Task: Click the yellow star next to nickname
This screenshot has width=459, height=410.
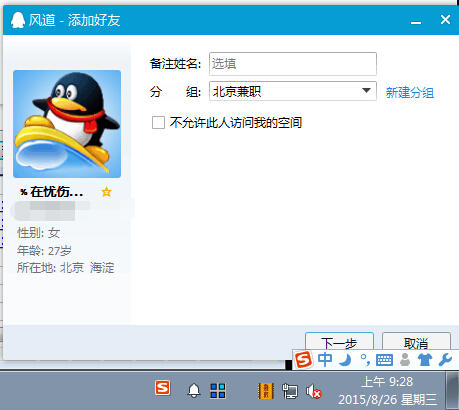Action: (x=106, y=192)
